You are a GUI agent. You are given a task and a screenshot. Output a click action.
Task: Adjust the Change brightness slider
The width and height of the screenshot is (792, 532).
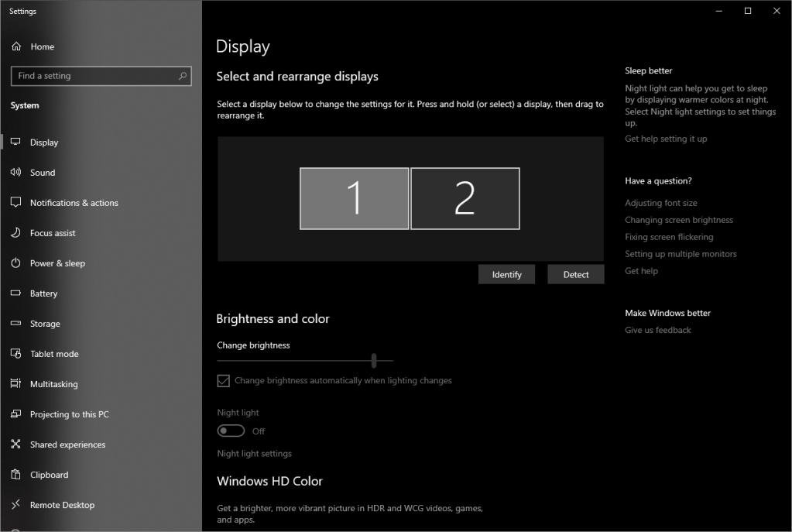click(x=373, y=360)
